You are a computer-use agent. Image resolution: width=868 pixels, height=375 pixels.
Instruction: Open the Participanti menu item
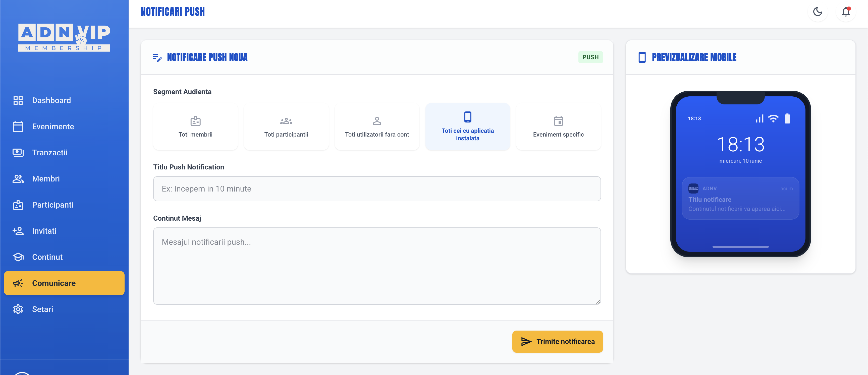pyautogui.click(x=64, y=205)
